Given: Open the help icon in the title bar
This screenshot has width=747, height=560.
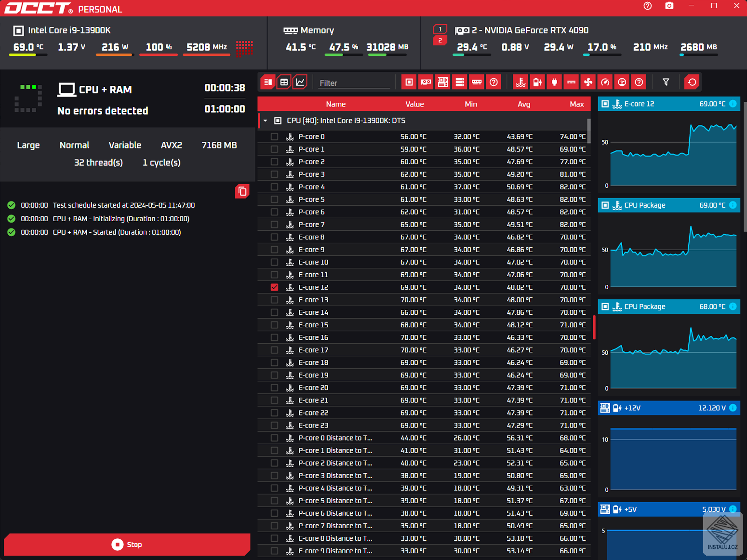Looking at the screenshot, I should pyautogui.click(x=648, y=6).
